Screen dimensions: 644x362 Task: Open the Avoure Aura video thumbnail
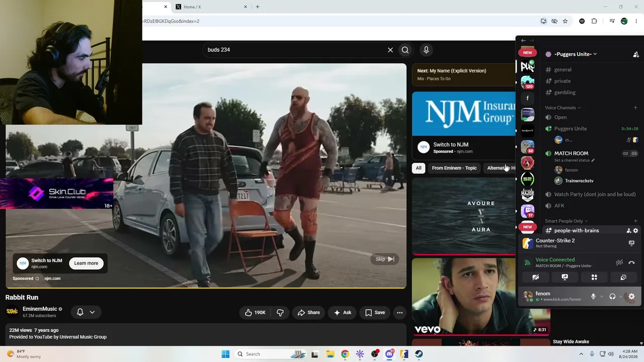click(464, 216)
